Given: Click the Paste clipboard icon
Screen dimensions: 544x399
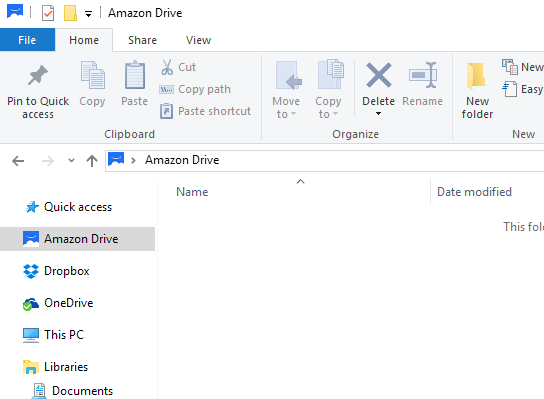Looking at the screenshot, I should click(x=135, y=75).
